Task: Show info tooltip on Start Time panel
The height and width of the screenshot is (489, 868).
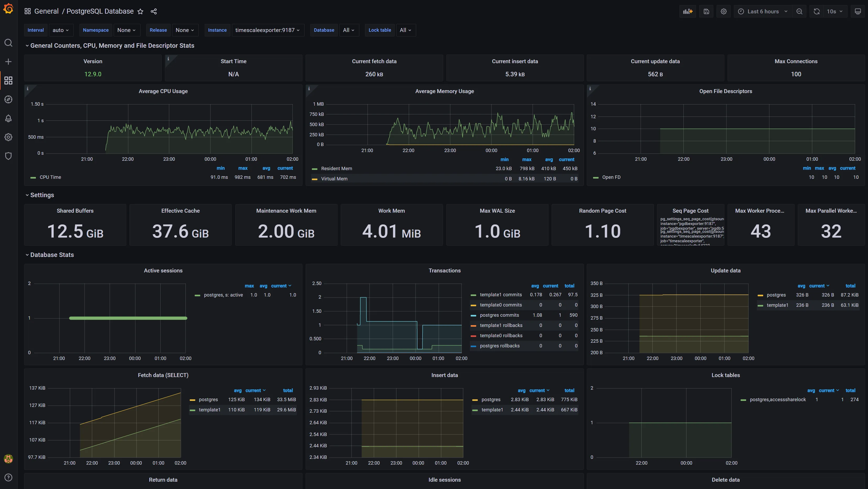Action: pyautogui.click(x=169, y=59)
